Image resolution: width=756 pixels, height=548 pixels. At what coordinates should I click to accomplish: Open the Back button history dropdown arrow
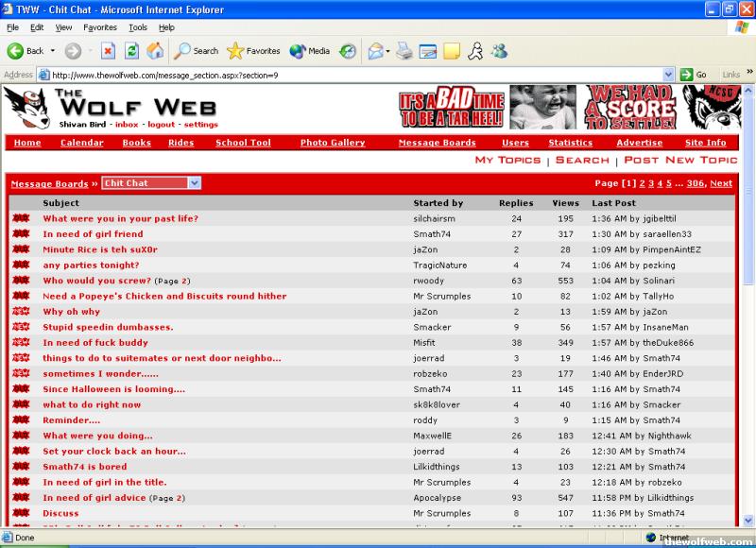pos(53,51)
